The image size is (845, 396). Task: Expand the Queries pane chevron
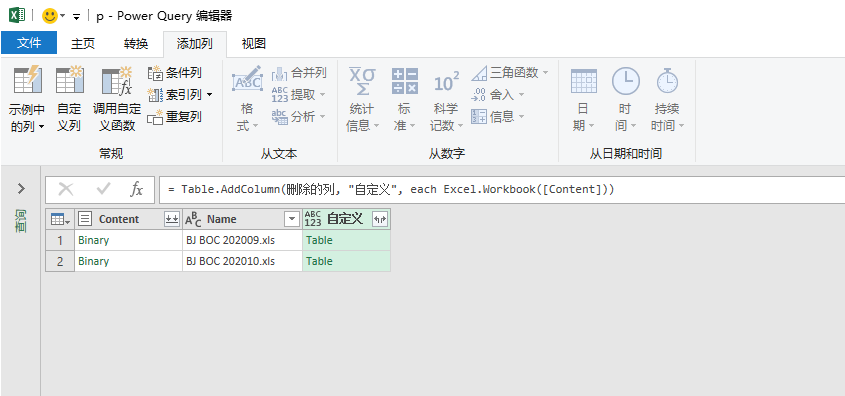point(21,189)
